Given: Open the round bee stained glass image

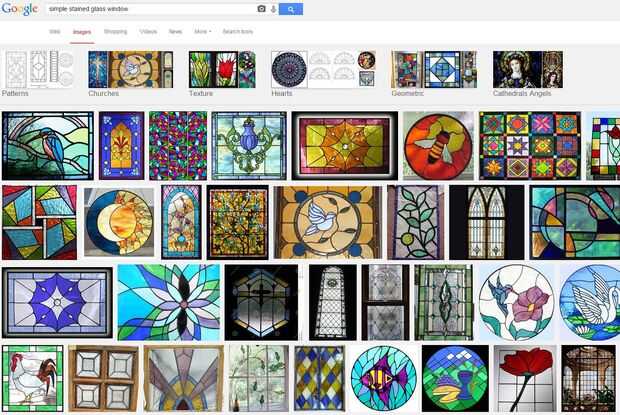Looking at the screenshot, I should (438, 146).
